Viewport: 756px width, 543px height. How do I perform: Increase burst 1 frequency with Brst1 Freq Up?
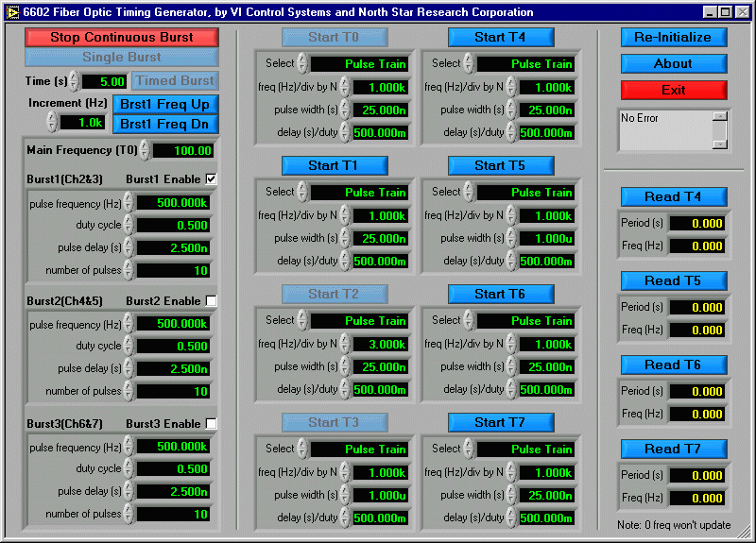(x=165, y=104)
